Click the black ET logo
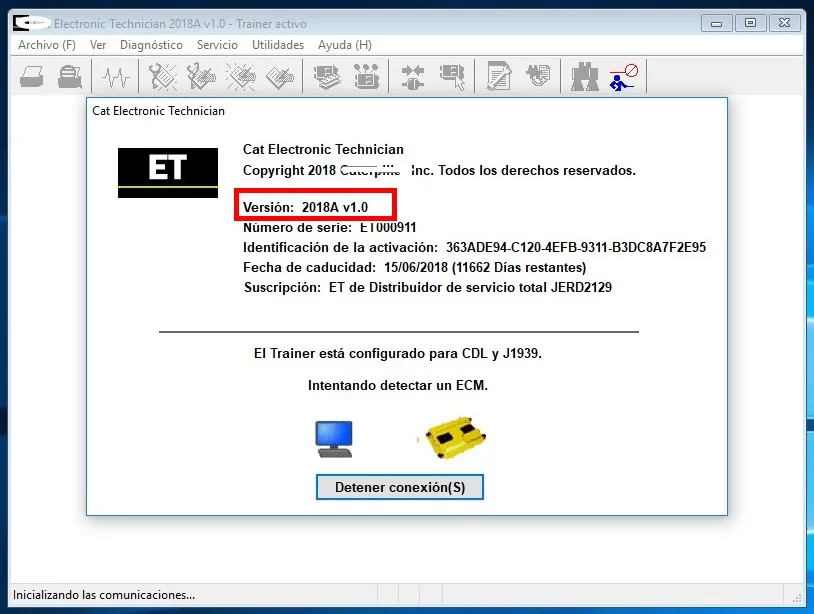 [x=168, y=172]
